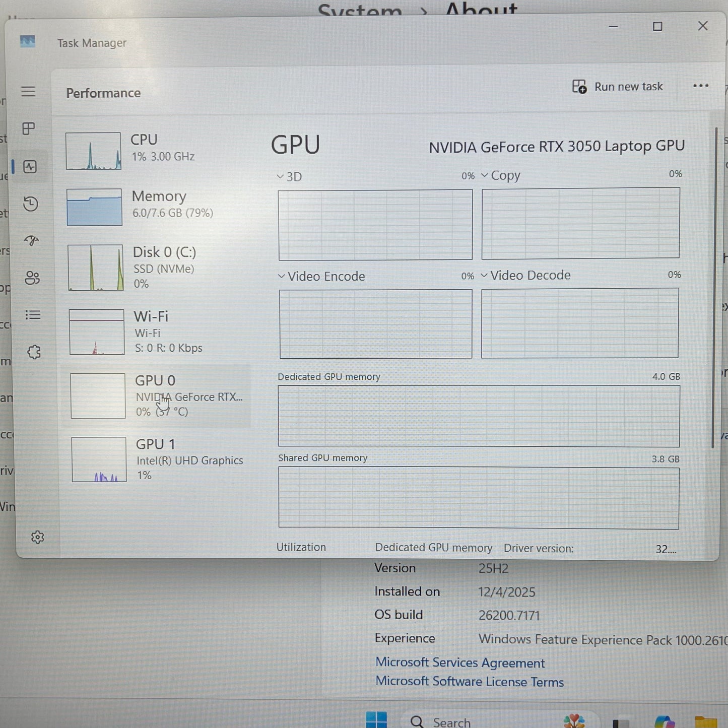This screenshot has width=728, height=728.
Task: Click the Dedicated GPU memory graph
Action: coord(479,416)
